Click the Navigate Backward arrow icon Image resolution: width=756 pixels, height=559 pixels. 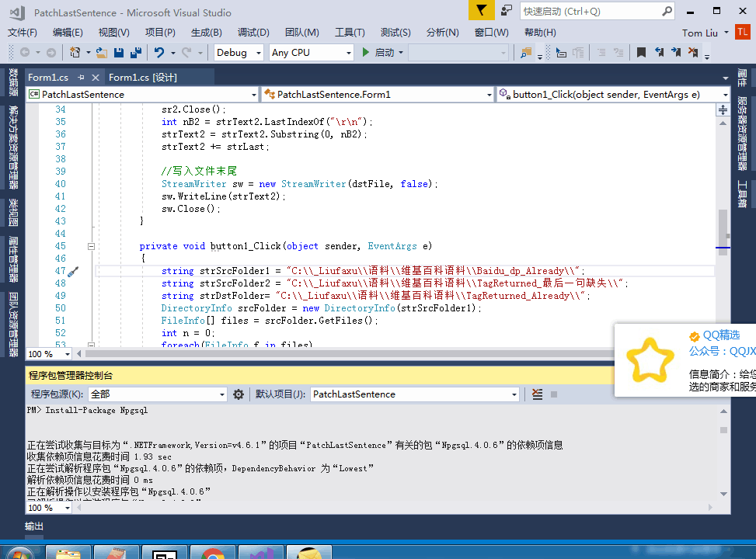24,52
